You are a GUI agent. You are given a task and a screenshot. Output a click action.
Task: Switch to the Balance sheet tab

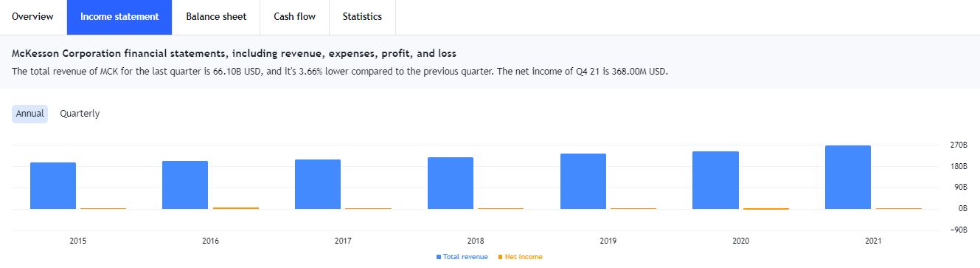pos(216,17)
